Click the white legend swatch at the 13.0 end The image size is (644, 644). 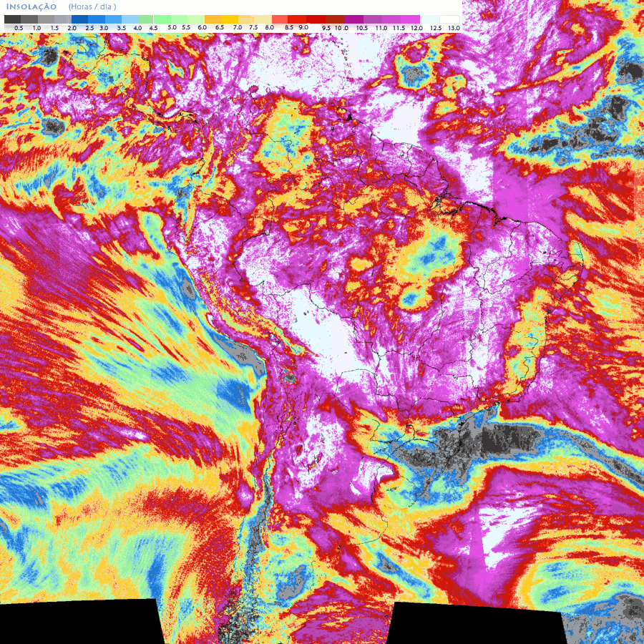450,19
